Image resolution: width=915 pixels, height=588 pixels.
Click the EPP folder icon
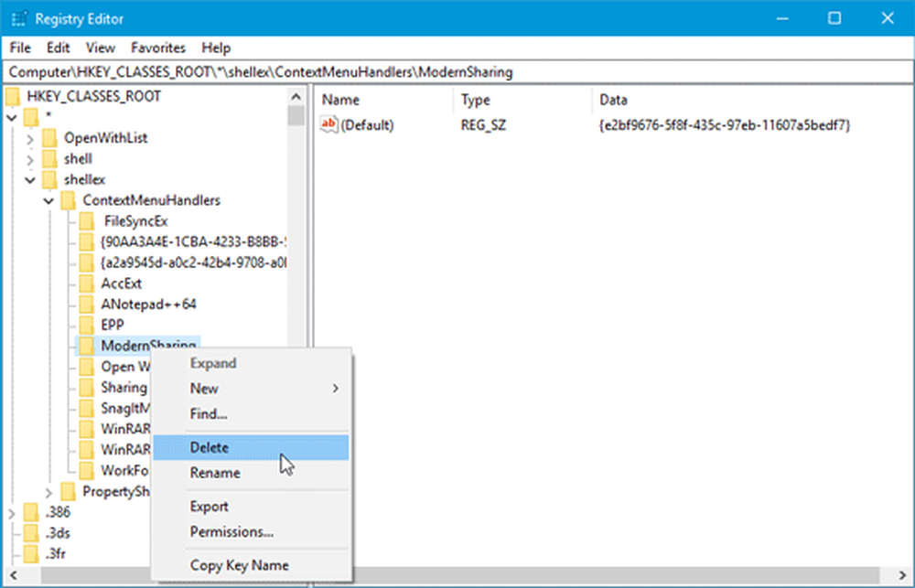[87, 325]
